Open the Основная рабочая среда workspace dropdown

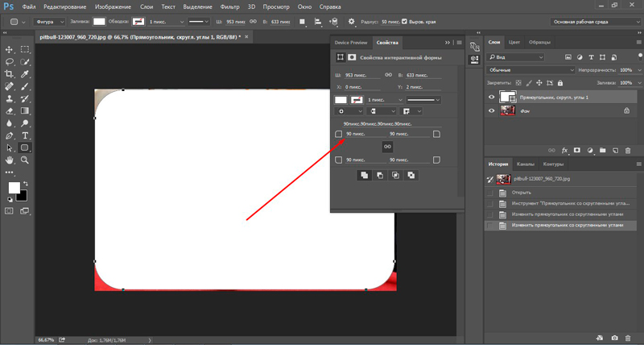click(594, 20)
